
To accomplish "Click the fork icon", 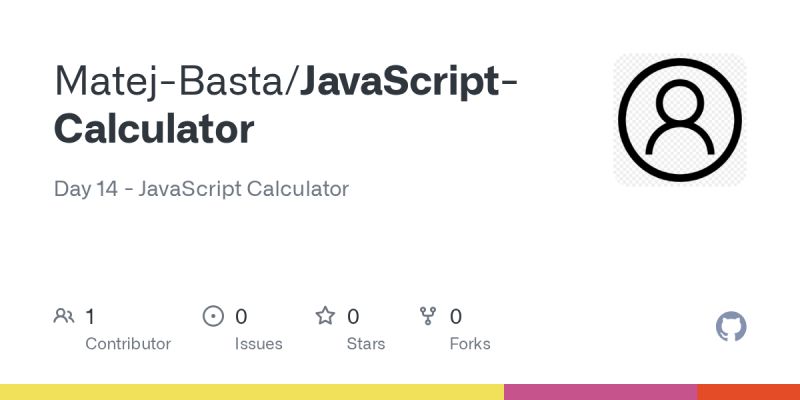I will click(x=428, y=317).
